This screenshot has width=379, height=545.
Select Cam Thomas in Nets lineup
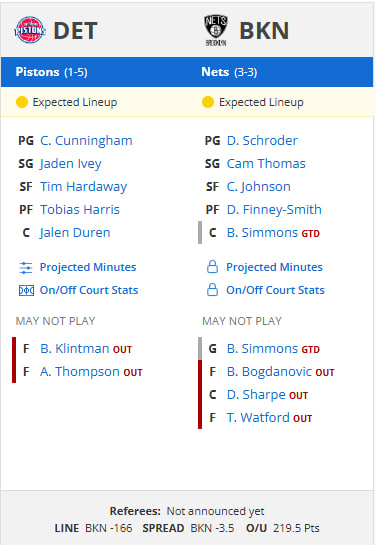(266, 164)
